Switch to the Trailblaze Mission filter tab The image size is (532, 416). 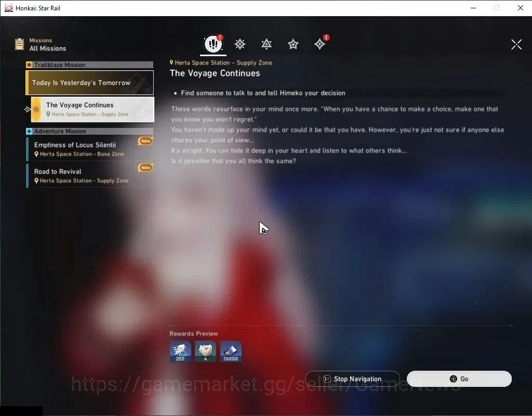pos(240,44)
